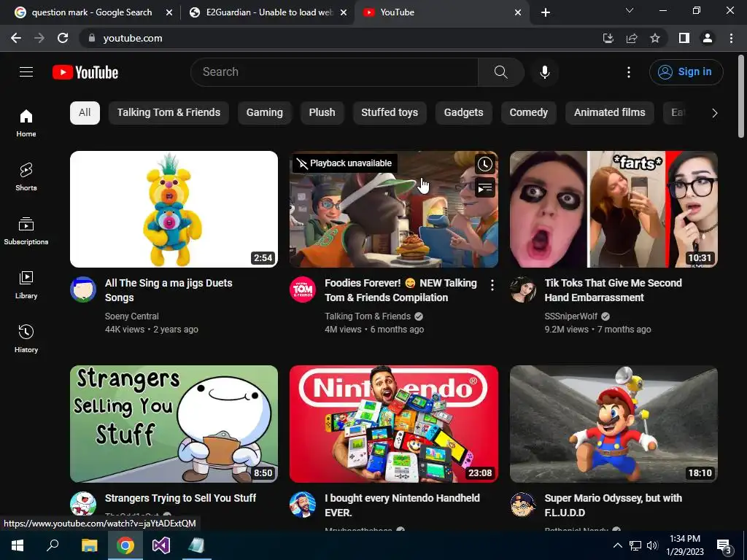Open Soeny Central channel name link
The height and width of the screenshot is (560, 747).
[x=132, y=316]
